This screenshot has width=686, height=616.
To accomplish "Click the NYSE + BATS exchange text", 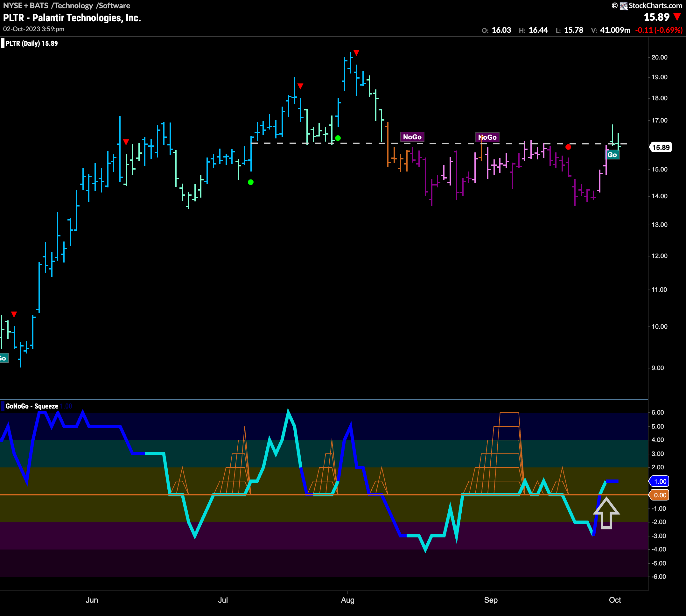I will click(26, 5).
